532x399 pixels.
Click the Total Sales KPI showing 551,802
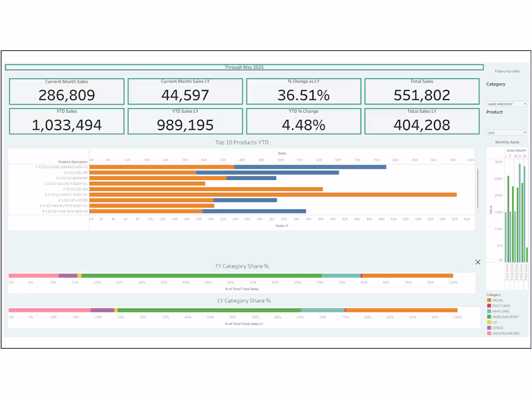point(422,91)
